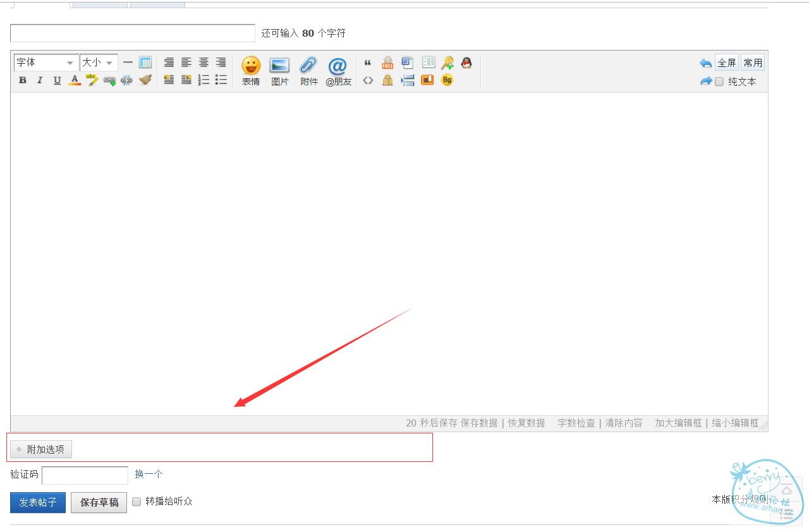This screenshot has width=809, height=532.
Task: Switch to the 常用 common toolbar mode
Action: pos(753,63)
